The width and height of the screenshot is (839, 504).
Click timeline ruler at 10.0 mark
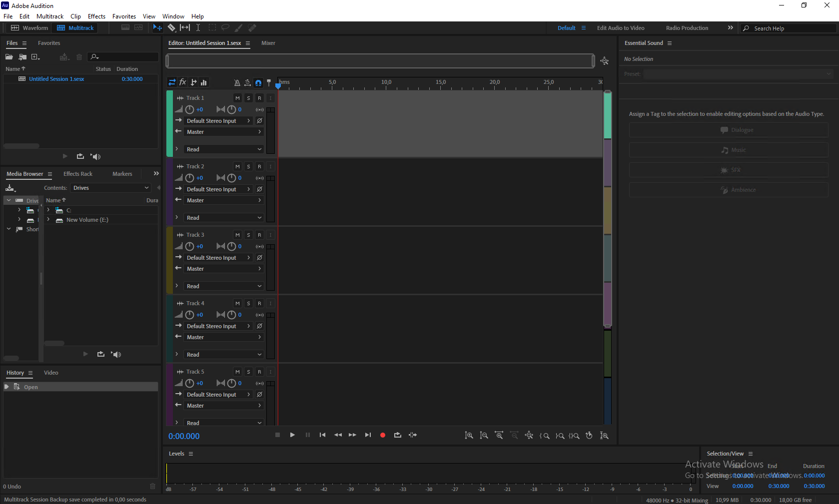tap(386, 83)
